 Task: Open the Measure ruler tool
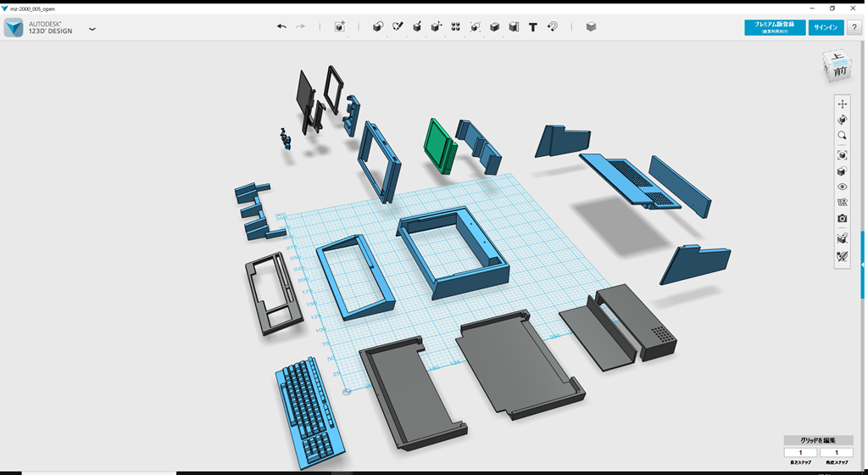pyautogui.click(x=514, y=27)
